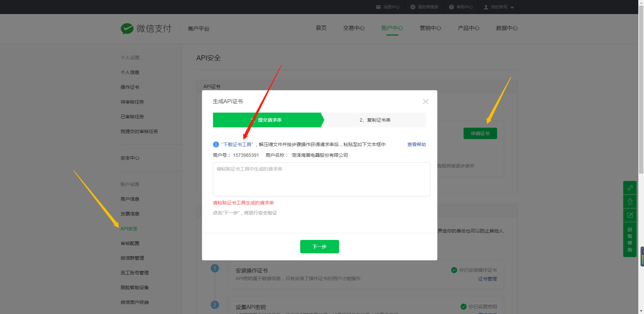
Task: Open API安全 in sidebar
Action: pyautogui.click(x=129, y=229)
